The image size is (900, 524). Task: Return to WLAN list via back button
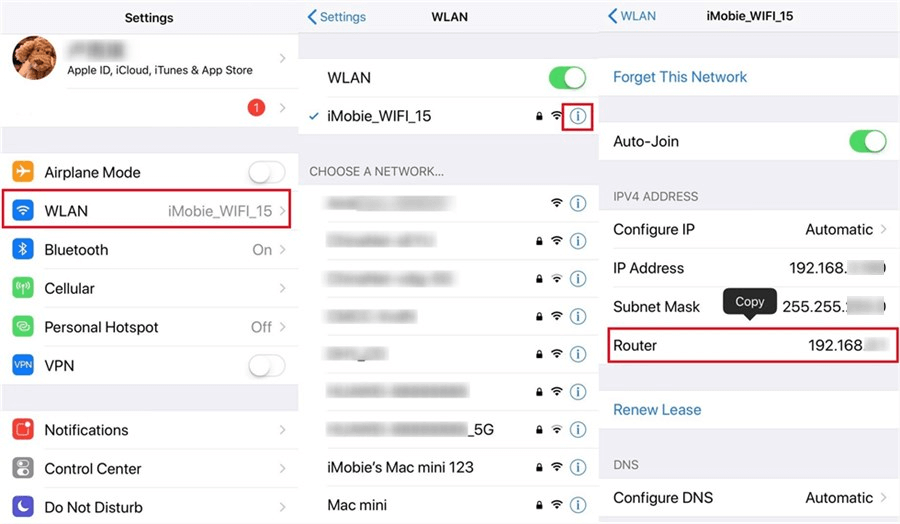pos(632,16)
